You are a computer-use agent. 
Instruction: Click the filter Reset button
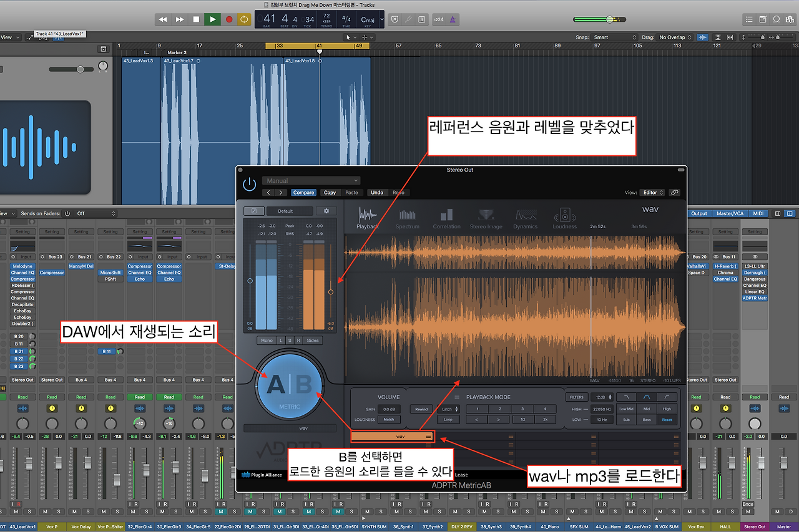point(667,420)
